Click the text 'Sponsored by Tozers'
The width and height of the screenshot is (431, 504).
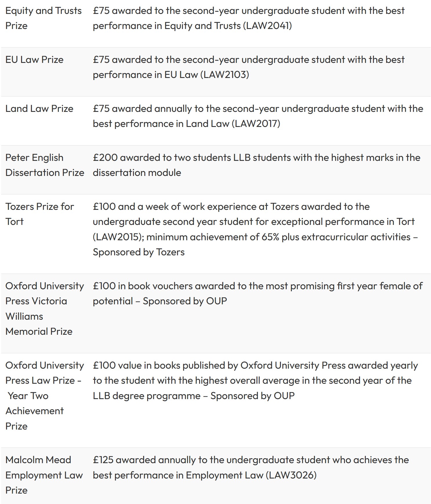click(139, 252)
